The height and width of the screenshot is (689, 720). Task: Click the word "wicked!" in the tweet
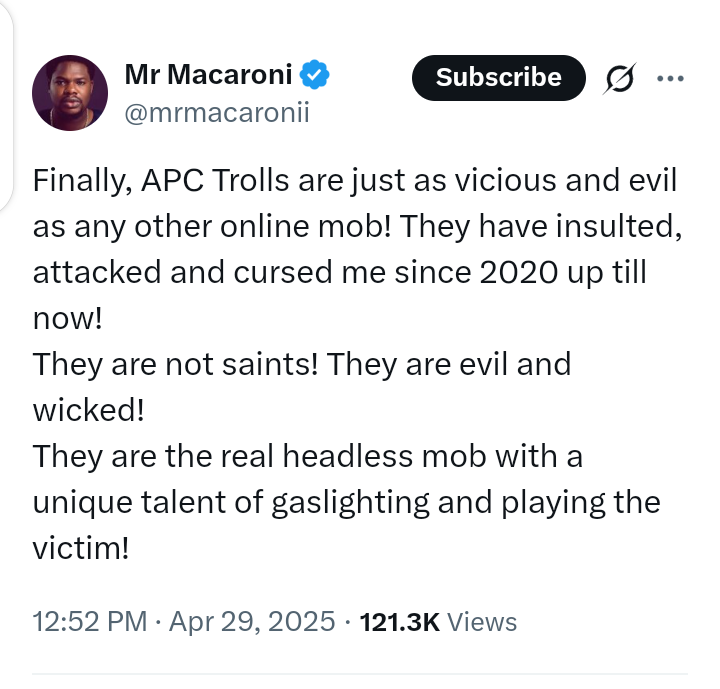tap(90, 410)
